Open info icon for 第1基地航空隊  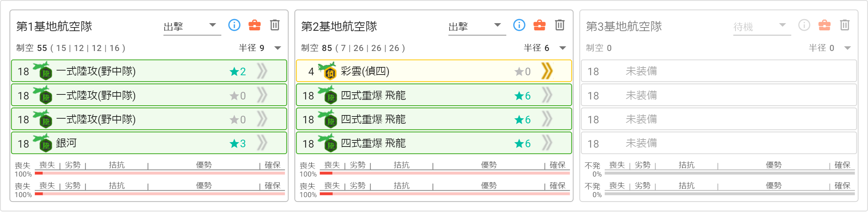pos(234,25)
